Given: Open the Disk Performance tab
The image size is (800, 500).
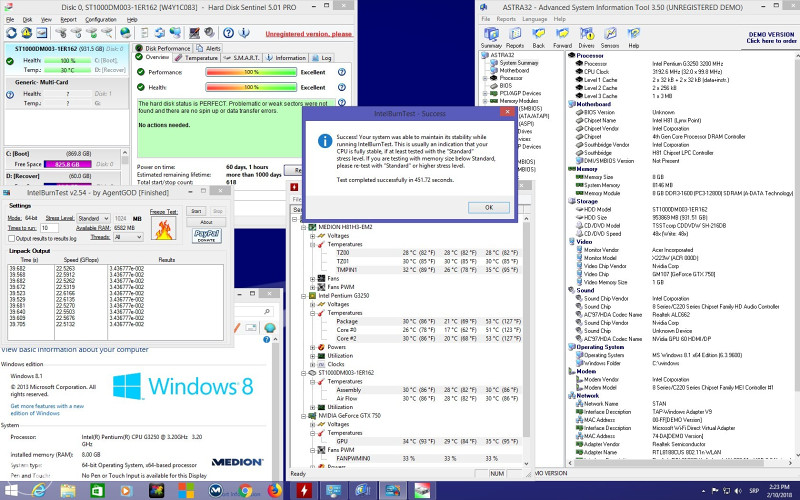Looking at the screenshot, I should [x=163, y=48].
